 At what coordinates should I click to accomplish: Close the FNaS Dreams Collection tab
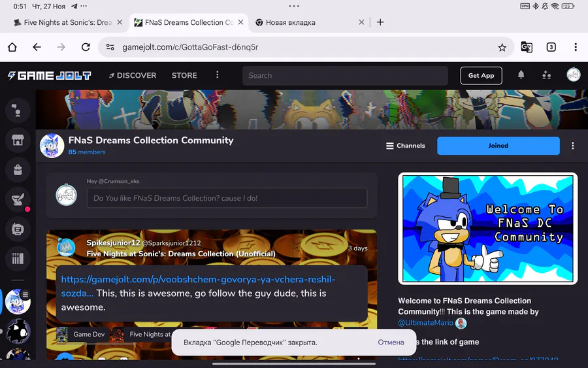click(x=240, y=22)
